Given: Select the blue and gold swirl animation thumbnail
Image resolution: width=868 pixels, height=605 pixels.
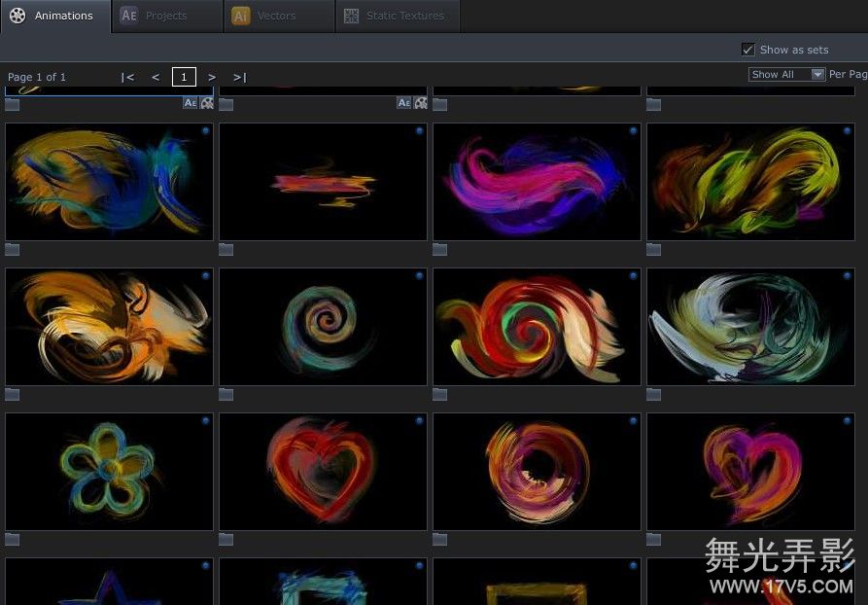Looking at the screenshot, I should pyautogui.click(x=109, y=182).
